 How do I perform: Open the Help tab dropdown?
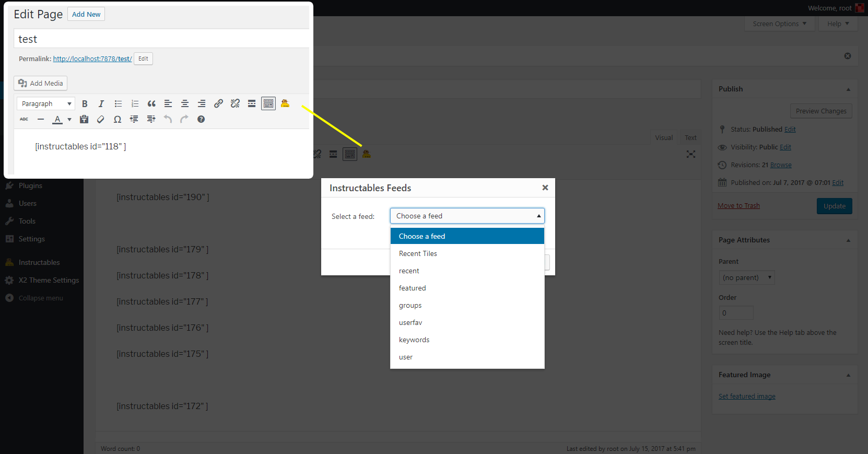(x=838, y=24)
